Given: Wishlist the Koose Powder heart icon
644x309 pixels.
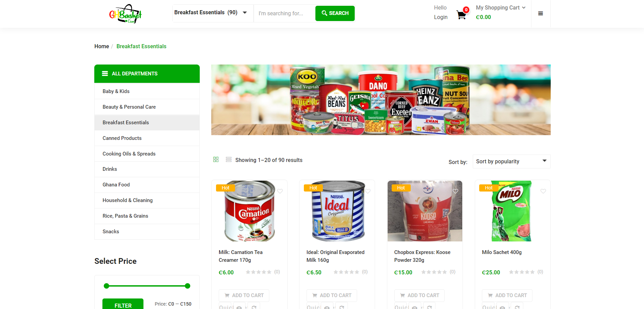Looking at the screenshot, I should click(455, 191).
